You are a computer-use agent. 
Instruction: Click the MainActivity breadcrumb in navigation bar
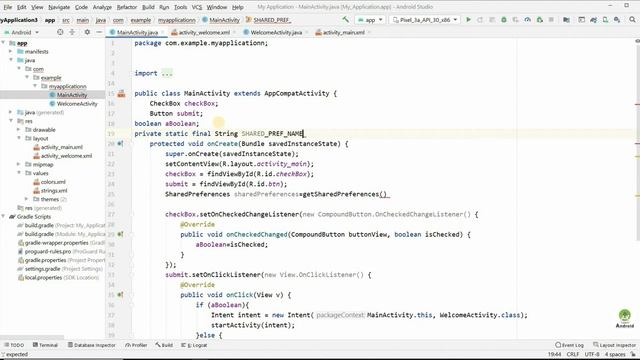pos(221,20)
